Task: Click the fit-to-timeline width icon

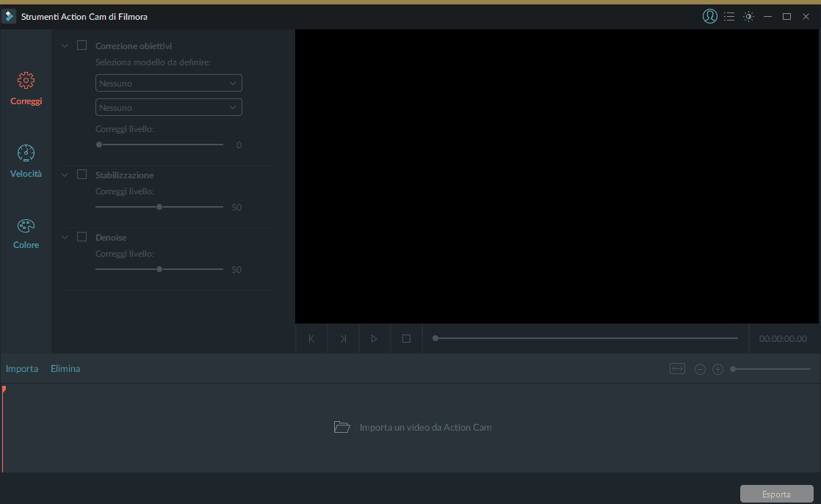Action: 677,369
